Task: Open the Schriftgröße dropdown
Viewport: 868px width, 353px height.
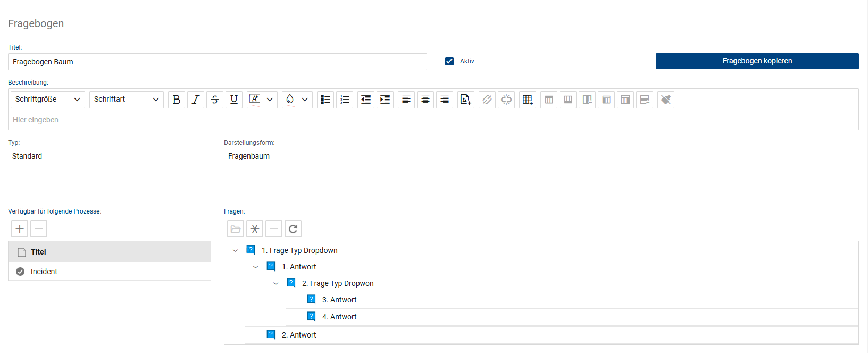Action: click(48, 100)
